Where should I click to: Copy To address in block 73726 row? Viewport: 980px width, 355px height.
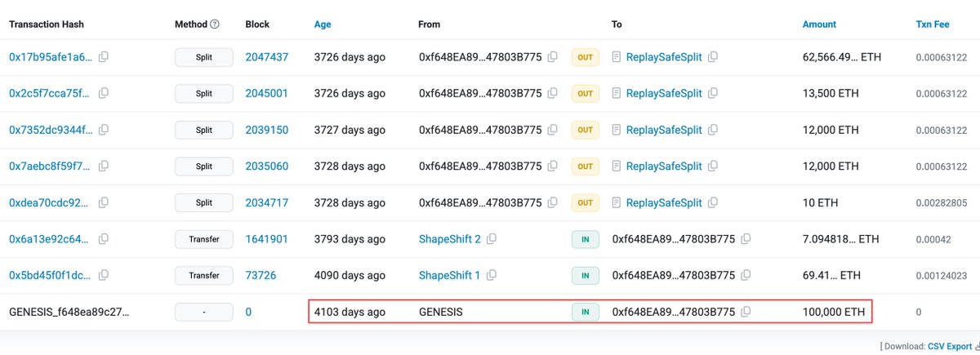[746, 275]
